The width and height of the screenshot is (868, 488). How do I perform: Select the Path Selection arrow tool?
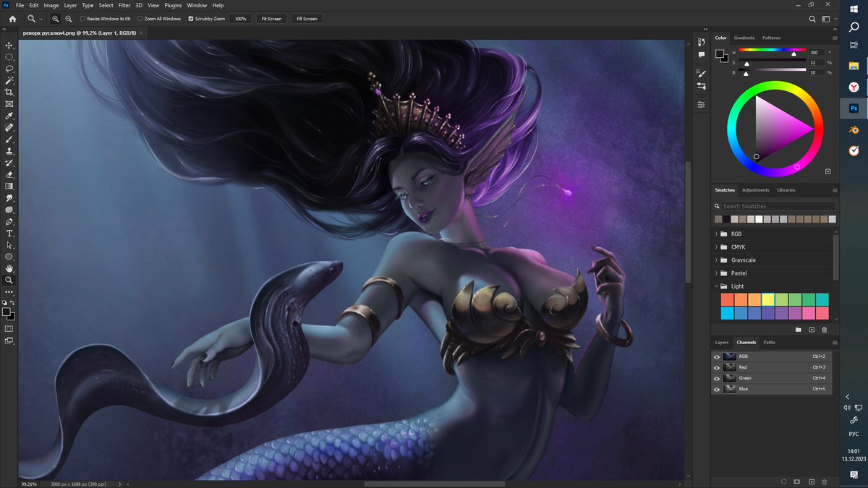9,245
